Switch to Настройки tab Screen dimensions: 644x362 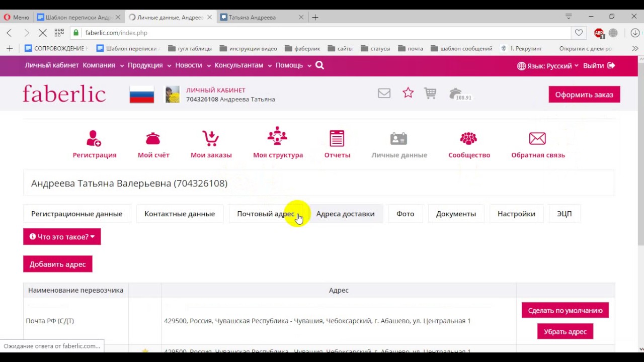(x=516, y=214)
